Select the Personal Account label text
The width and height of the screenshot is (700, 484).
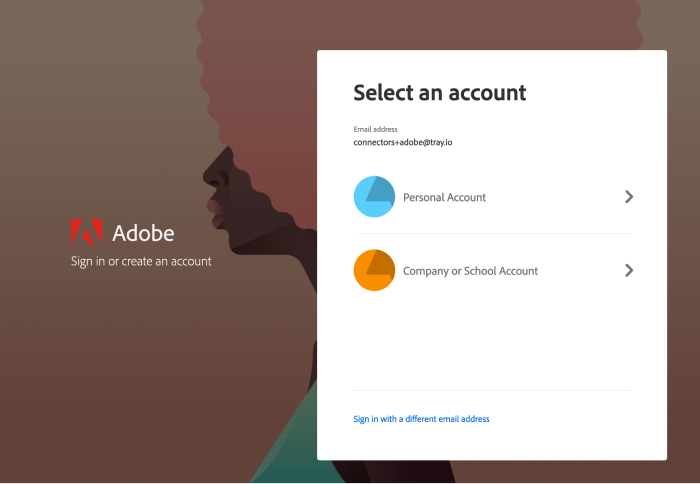coord(444,198)
